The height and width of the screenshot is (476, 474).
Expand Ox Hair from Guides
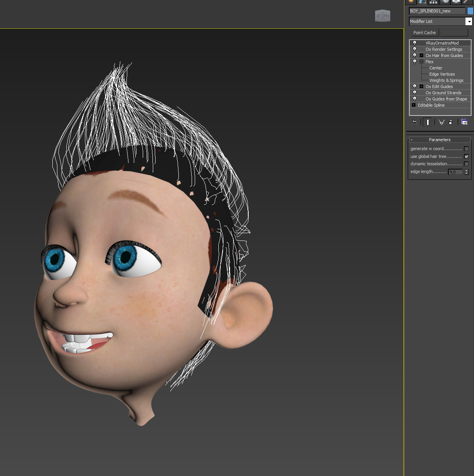pos(422,55)
